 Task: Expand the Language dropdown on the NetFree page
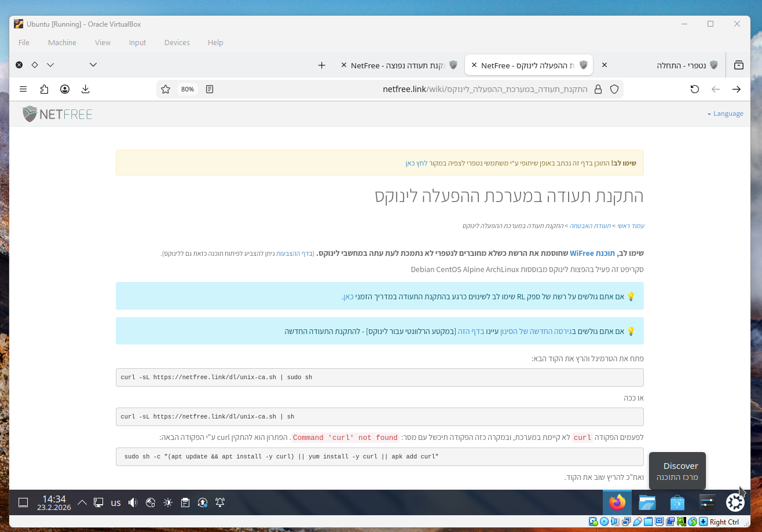click(x=726, y=113)
